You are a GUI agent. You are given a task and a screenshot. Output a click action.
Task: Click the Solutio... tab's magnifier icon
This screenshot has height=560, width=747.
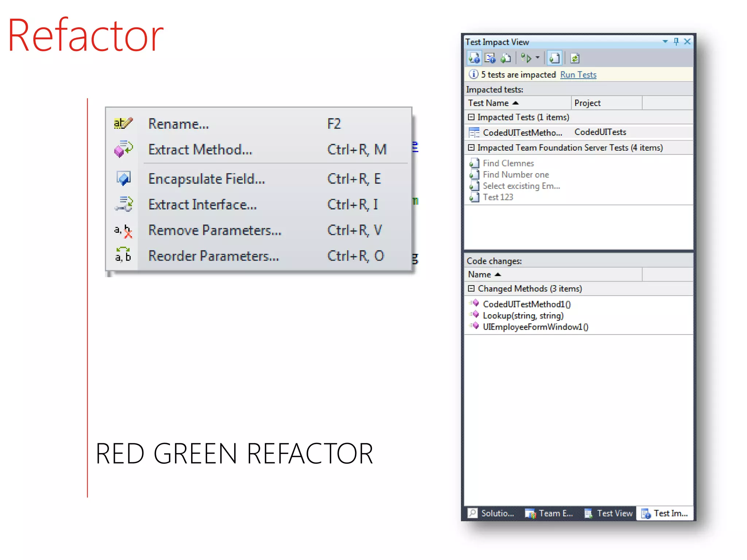[473, 513]
